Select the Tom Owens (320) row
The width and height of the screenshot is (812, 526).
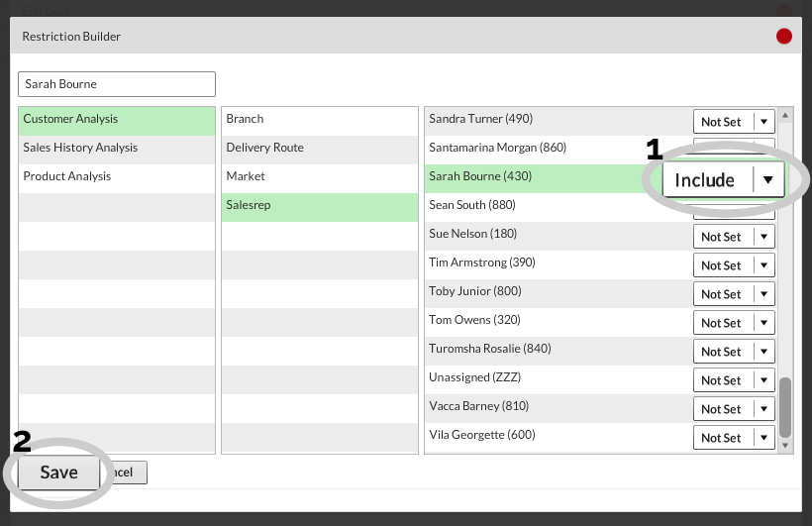[601, 323]
